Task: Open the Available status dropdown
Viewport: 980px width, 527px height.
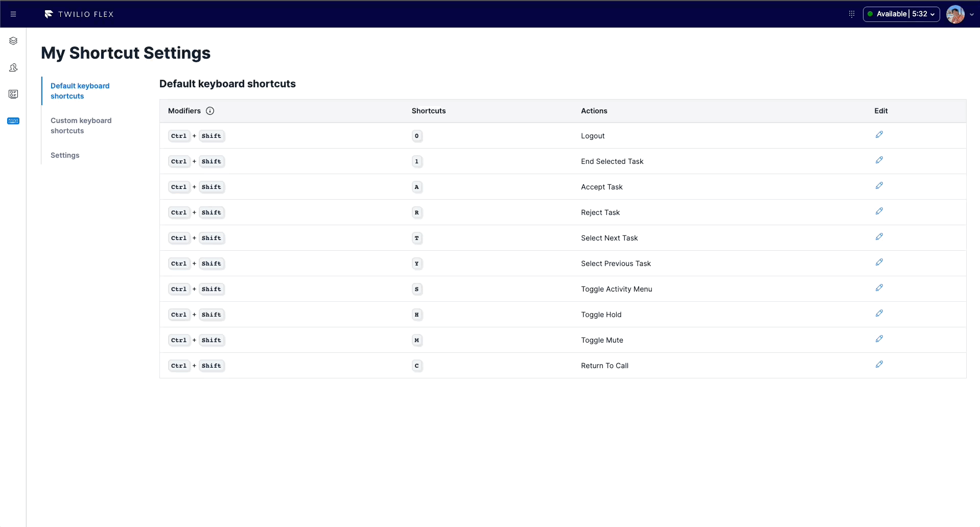Action: pyautogui.click(x=901, y=14)
